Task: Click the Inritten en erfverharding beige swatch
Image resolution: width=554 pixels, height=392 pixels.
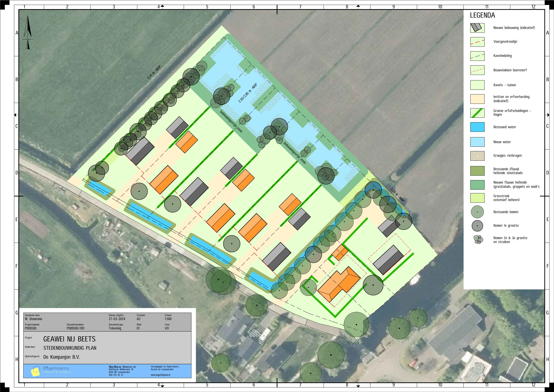Action: (477, 99)
